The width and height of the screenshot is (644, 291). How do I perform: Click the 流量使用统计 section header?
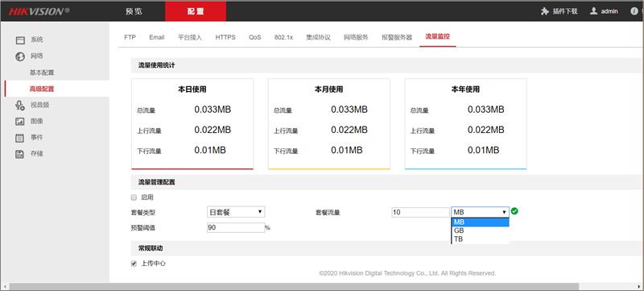coord(156,65)
